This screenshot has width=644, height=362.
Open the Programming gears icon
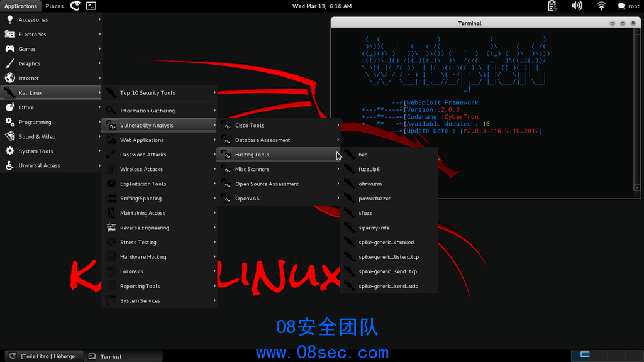[x=10, y=122]
